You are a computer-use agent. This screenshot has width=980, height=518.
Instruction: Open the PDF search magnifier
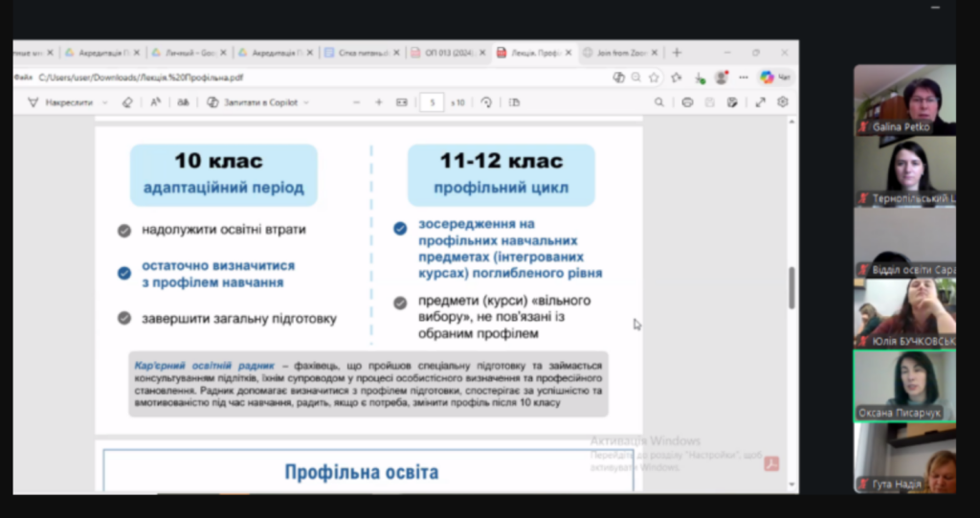click(658, 102)
